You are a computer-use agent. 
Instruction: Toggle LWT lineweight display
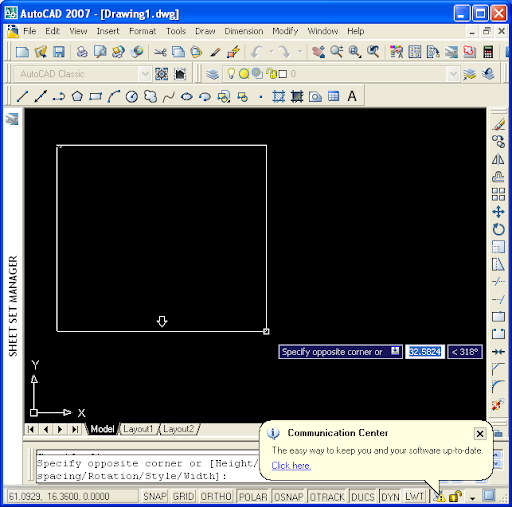(414, 496)
